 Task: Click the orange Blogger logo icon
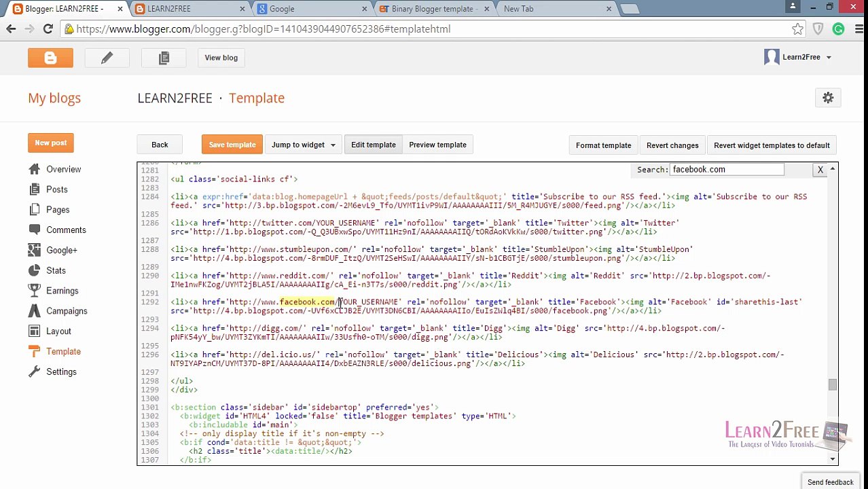tap(50, 58)
